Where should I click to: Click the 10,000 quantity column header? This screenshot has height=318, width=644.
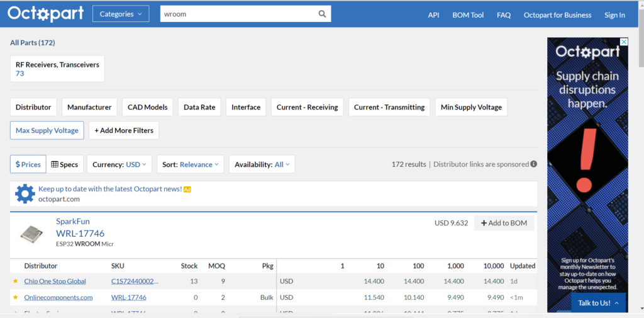(x=493, y=266)
